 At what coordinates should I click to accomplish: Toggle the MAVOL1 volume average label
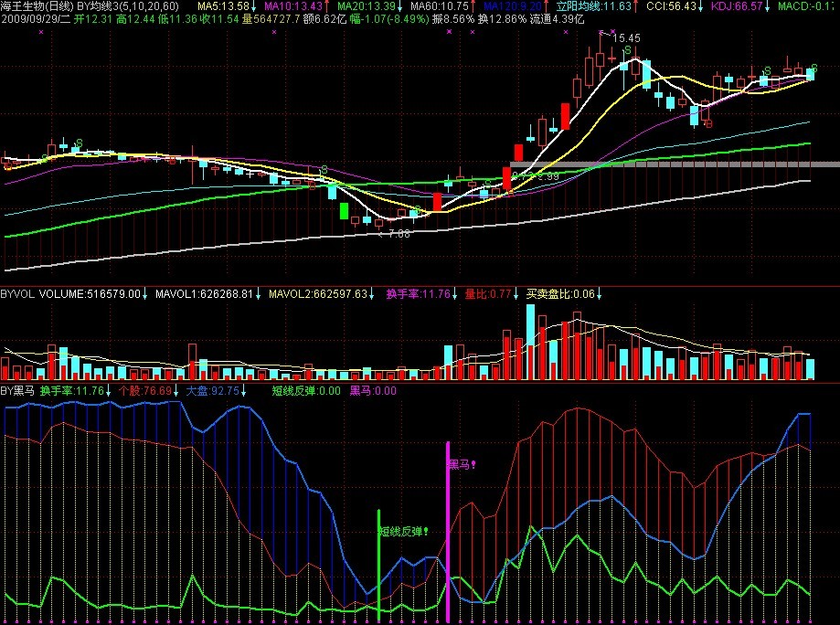[x=204, y=294]
